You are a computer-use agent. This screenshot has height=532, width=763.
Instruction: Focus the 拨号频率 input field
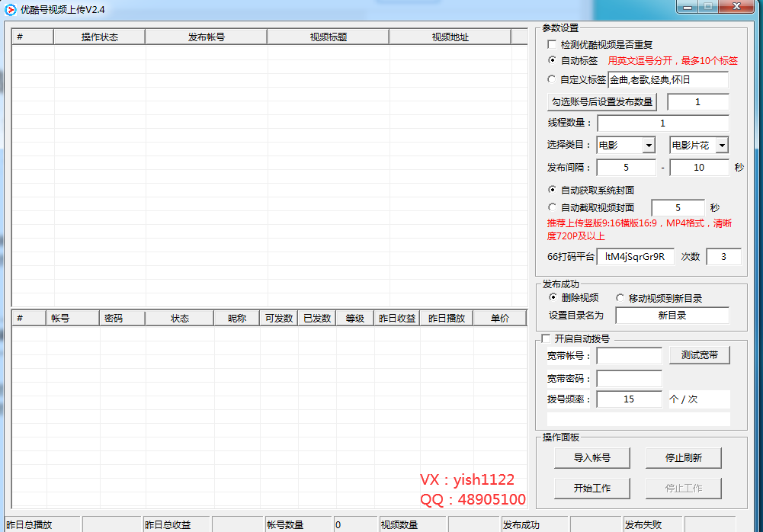pyautogui.click(x=629, y=399)
